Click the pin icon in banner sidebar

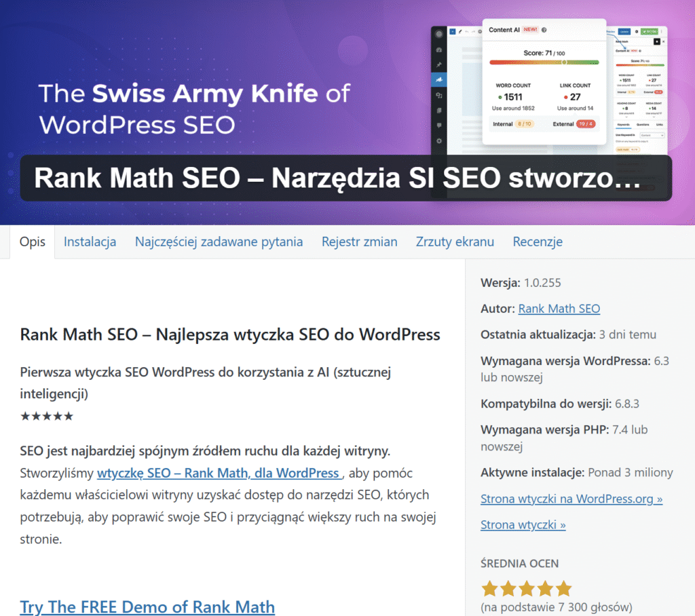point(439,64)
